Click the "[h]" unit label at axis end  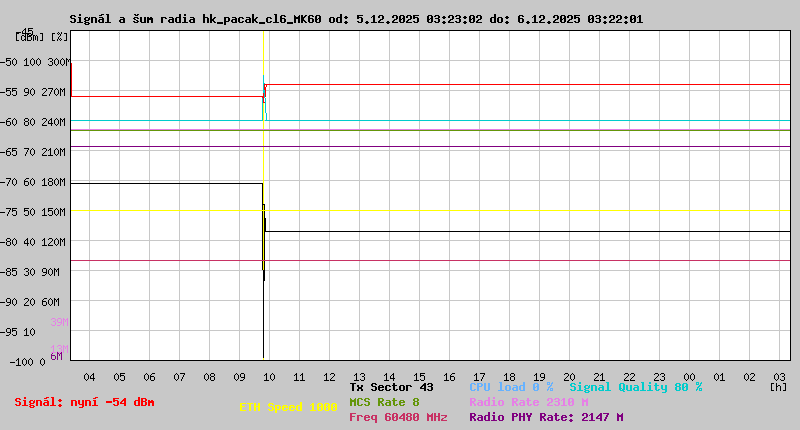coord(778,386)
